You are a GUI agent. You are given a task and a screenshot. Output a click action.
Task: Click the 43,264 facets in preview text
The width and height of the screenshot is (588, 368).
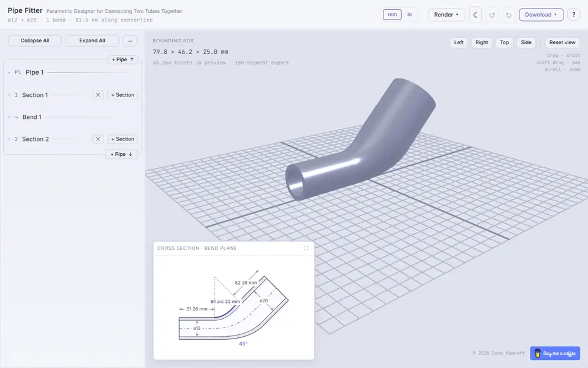coord(189,63)
